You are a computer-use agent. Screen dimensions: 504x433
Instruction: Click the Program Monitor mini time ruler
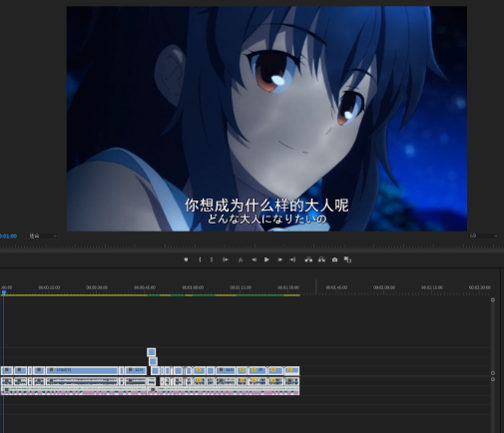pyautogui.click(x=252, y=246)
